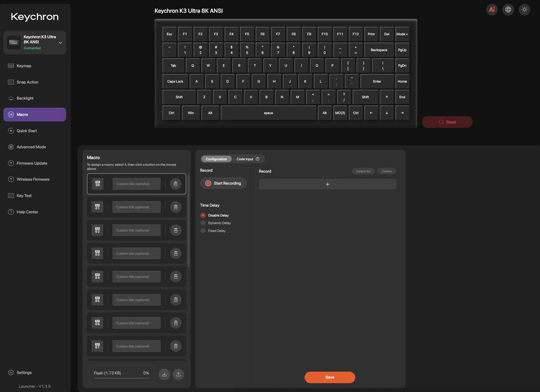
Task: Click the Mode + key
Action: click(402, 34)
